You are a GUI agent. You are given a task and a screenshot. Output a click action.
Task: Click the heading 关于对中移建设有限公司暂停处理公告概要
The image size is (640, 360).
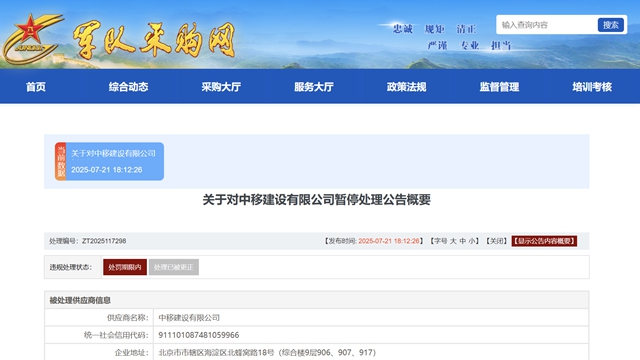pyautogui.click(x=317, y=200)
